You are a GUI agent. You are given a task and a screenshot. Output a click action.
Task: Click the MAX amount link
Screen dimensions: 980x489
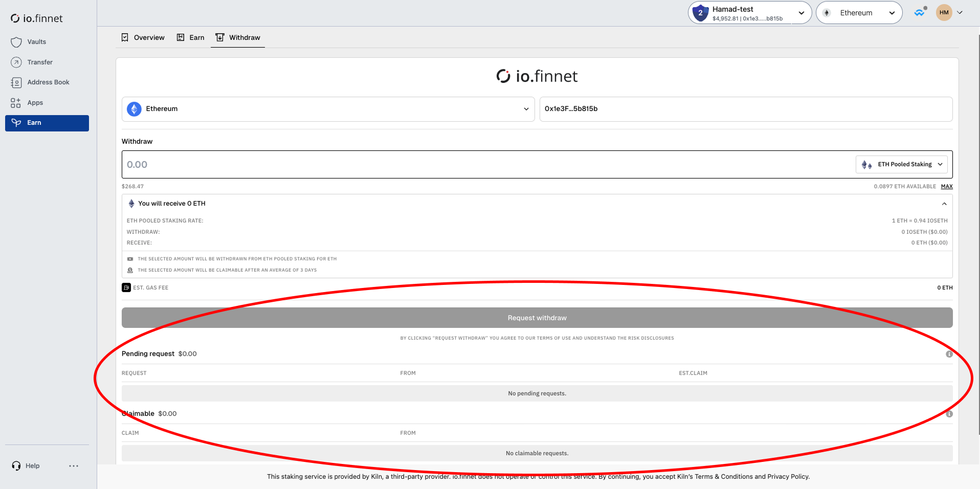[947, 187]
